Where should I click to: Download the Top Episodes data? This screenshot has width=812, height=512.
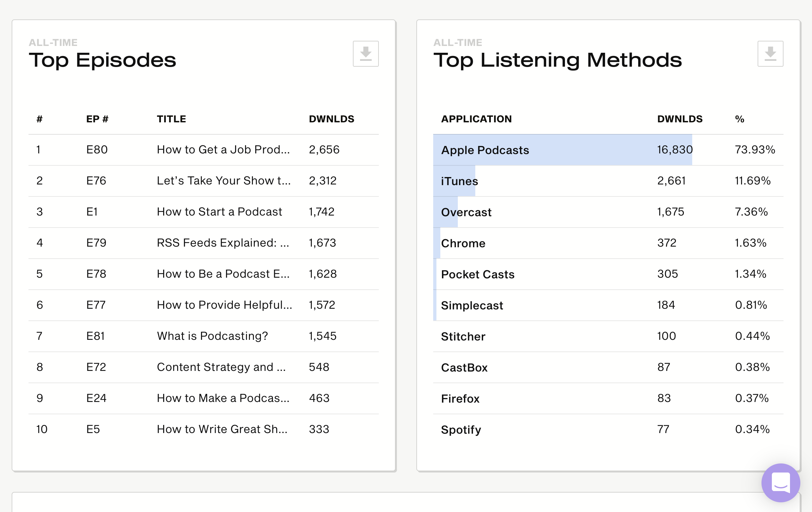(x=366, y=54)
